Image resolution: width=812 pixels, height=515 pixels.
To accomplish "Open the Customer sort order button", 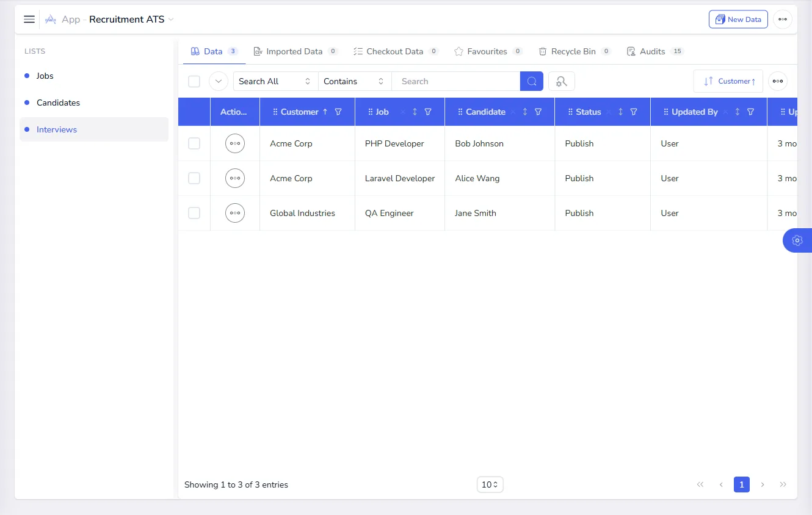I will pyautogui.click(x=728, y=81).
